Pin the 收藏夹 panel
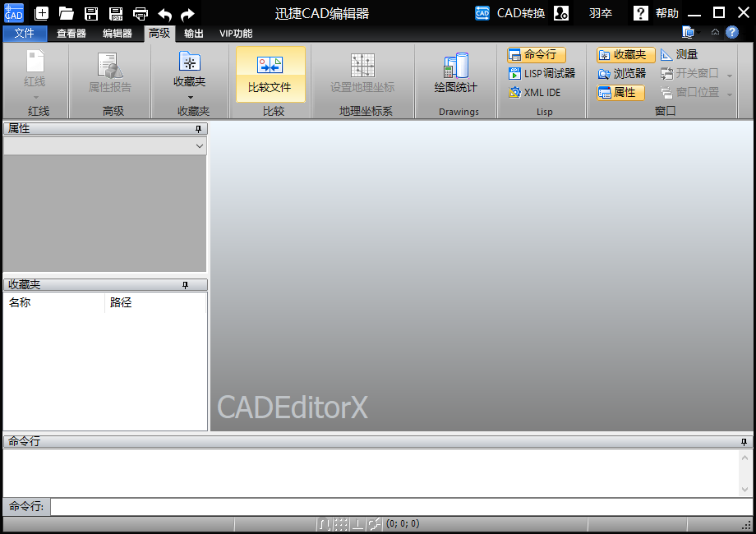 [x=185, y=285]
